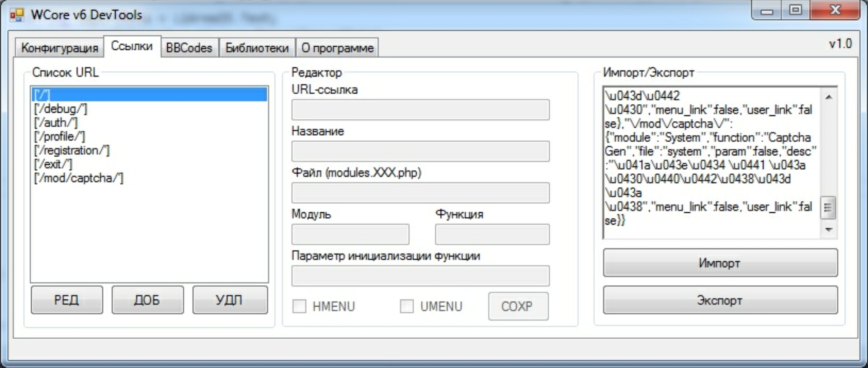Show the О программе tab
Screen dimensions: 868x368
(x=337, y=48)
